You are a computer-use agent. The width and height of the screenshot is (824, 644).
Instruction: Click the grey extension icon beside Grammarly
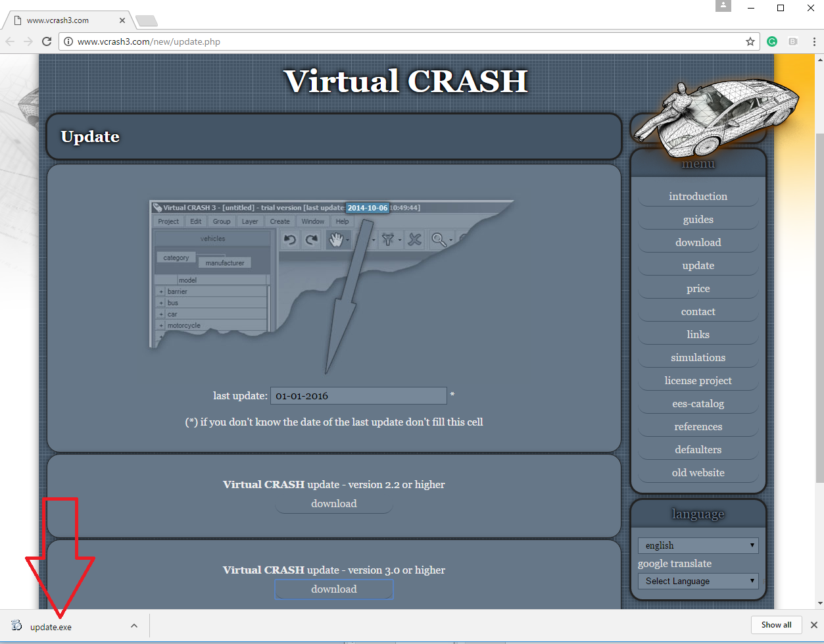coord(793,41)
